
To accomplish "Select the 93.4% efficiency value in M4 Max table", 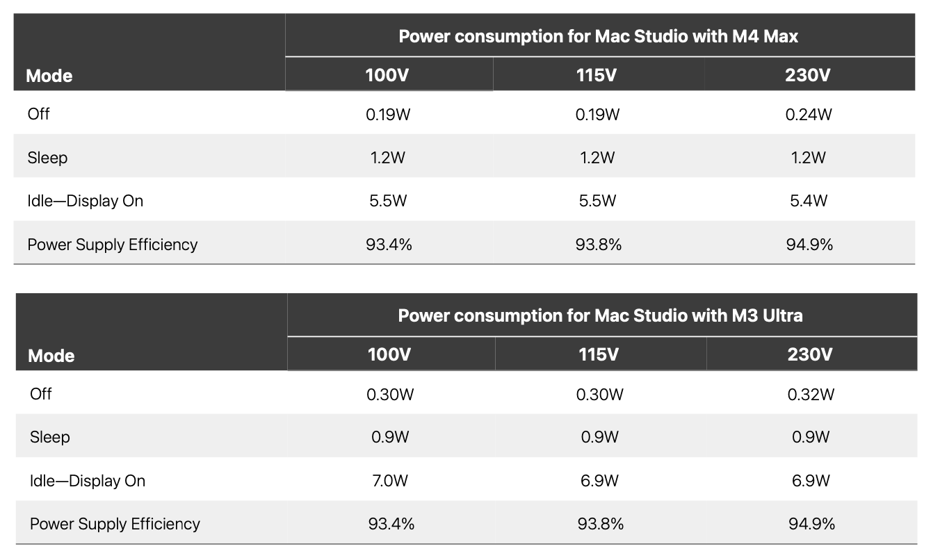I will [x=389, y=245].
